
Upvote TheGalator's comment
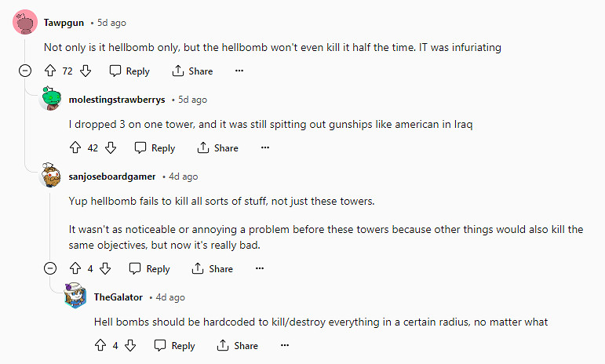click(x=100, y=345)
